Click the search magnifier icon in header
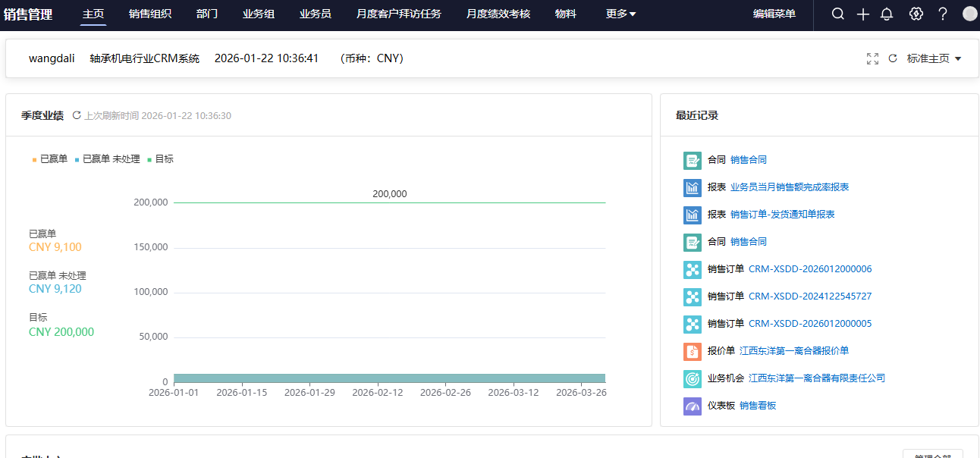Image resolution: width=980 pixels, height=458 pixels. click(837, 14)
